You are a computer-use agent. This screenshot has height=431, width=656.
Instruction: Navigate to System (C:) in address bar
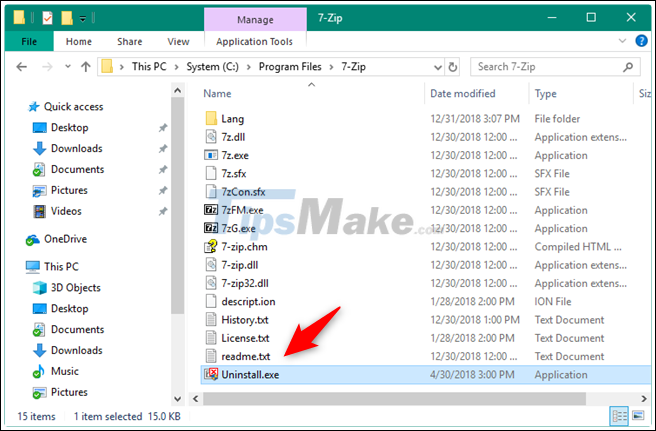click(213, 67)
